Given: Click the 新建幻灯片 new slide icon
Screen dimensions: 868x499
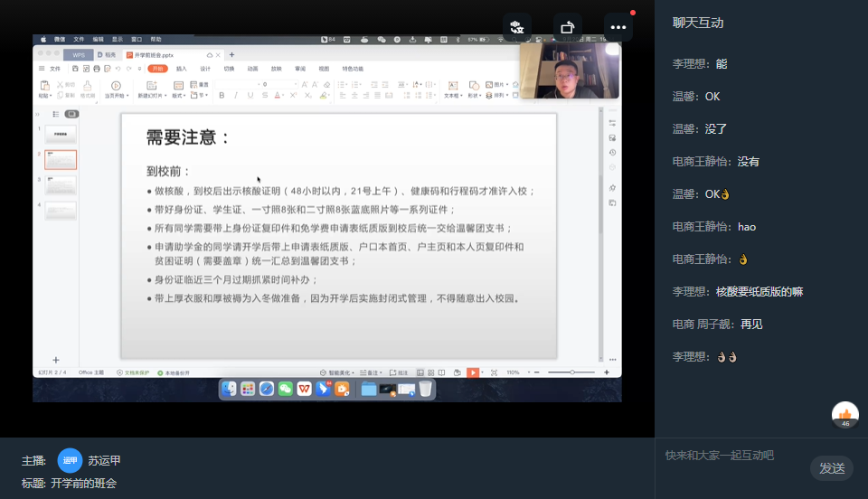Looking at the screenshot, I should pos(151,86).
